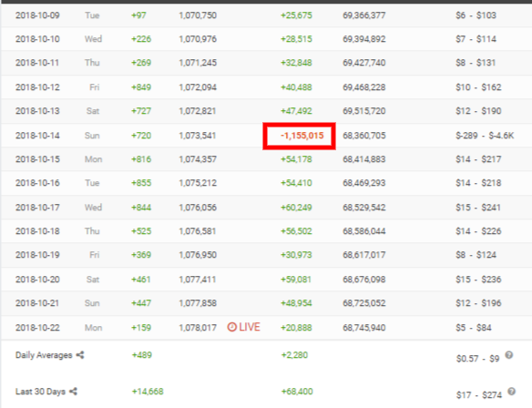
Task: Click the help icon beside $17 - $274
Action: [512, 392]
